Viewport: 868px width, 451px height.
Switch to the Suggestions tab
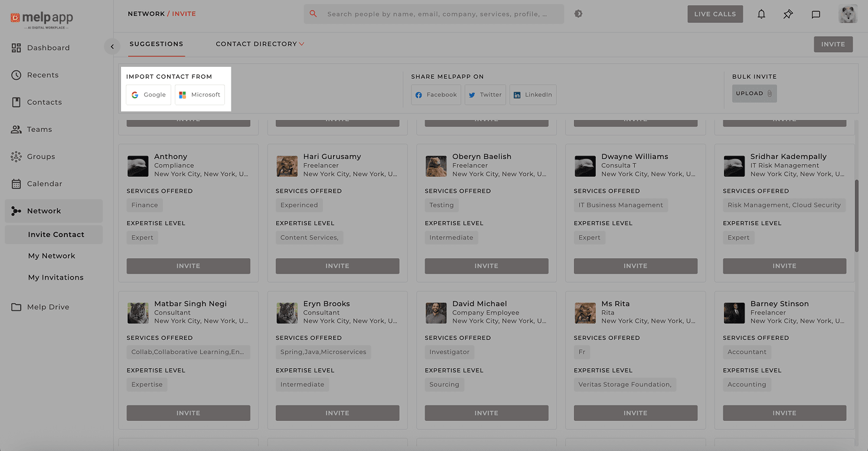pyautogui.click(x=156, y=44)
